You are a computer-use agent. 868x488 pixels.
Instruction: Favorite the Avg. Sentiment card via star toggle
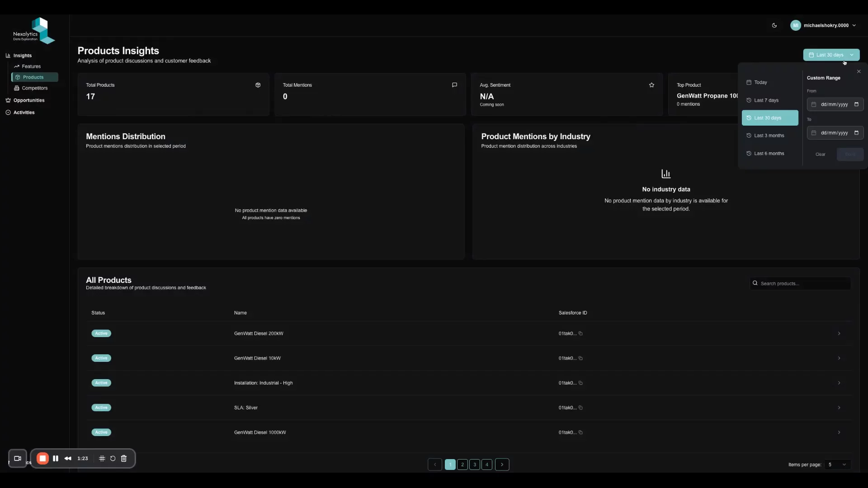[651, 85]
